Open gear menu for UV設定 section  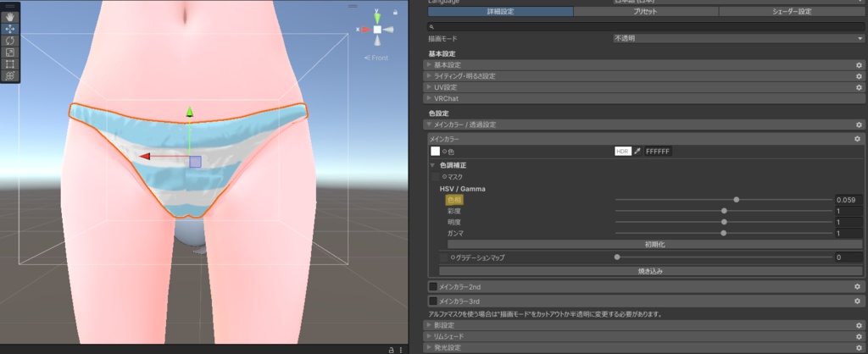point(860,87)
